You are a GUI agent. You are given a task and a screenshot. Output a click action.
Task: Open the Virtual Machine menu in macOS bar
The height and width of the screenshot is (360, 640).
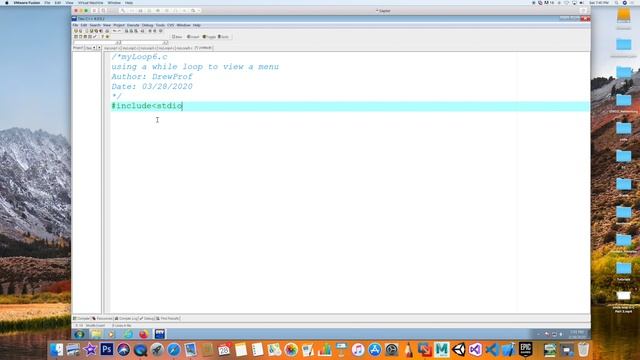(x=91, y=2)
